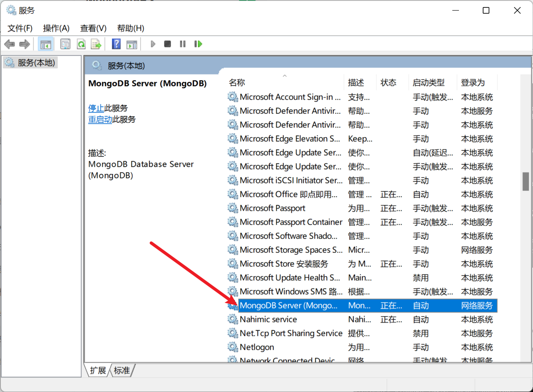
Task: Select Microsoft Windows SMS 路... name
Action: click(291, 291)
